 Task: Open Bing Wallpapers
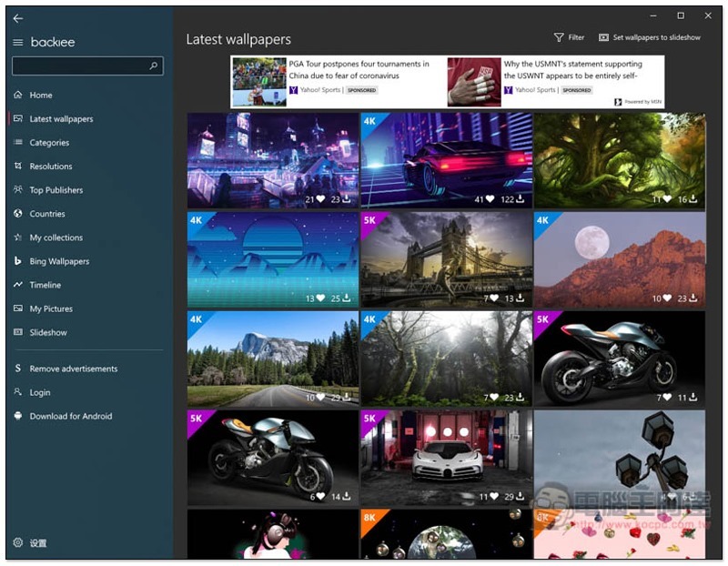pos(59,261)
